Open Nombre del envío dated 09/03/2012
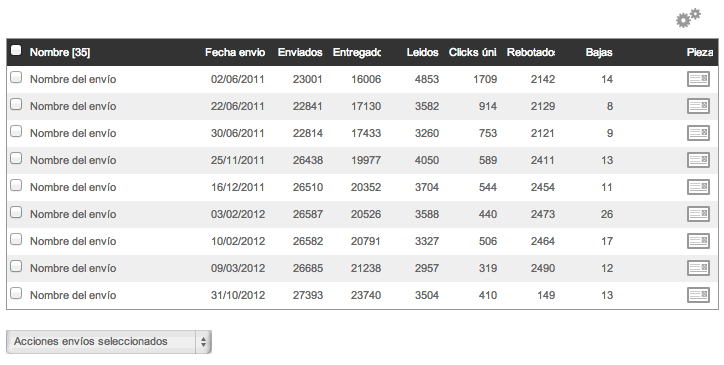The width and height of the screenshot is (724, 365). pyautogui.click(x=73, y=268)
